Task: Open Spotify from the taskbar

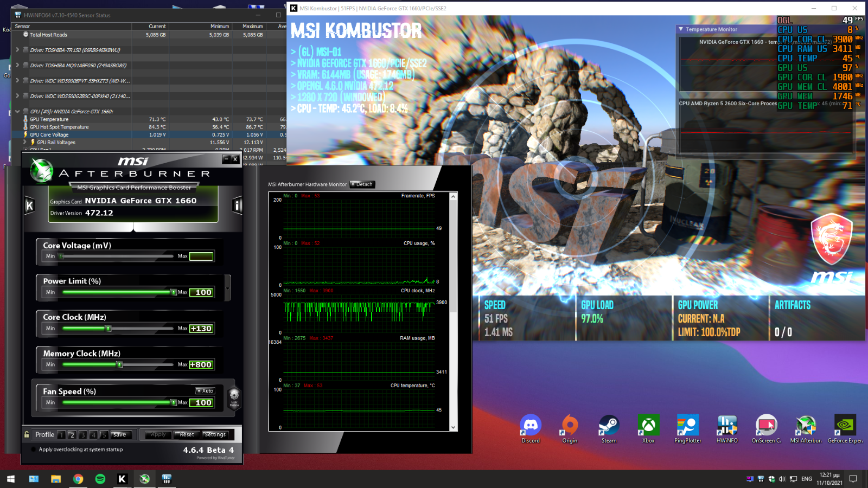Action: pos(100,479)
